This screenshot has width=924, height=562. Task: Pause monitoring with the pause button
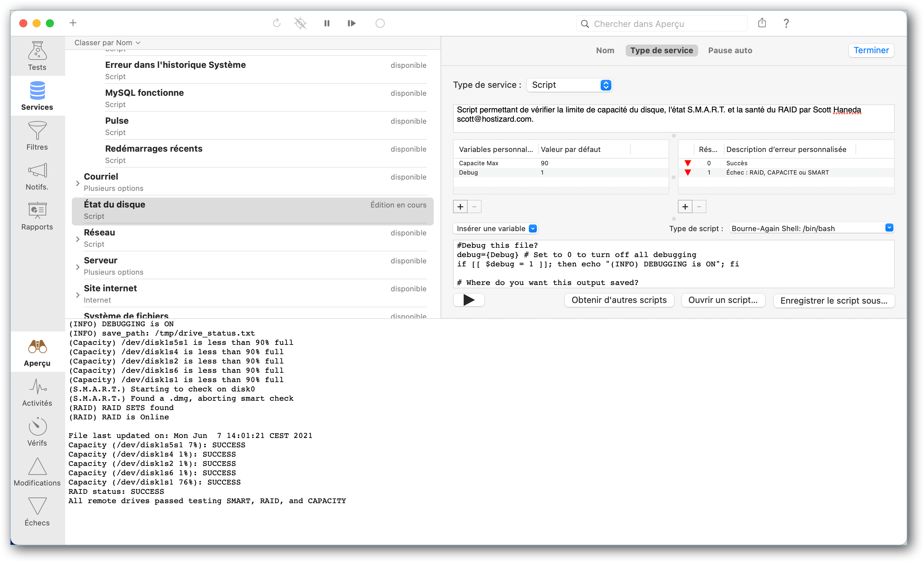(327, 23)
